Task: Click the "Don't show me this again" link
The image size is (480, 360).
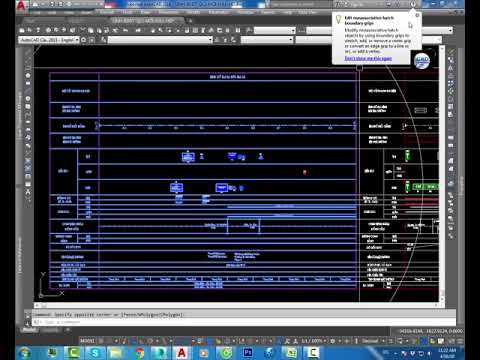Action: click(x=368, y=58)
